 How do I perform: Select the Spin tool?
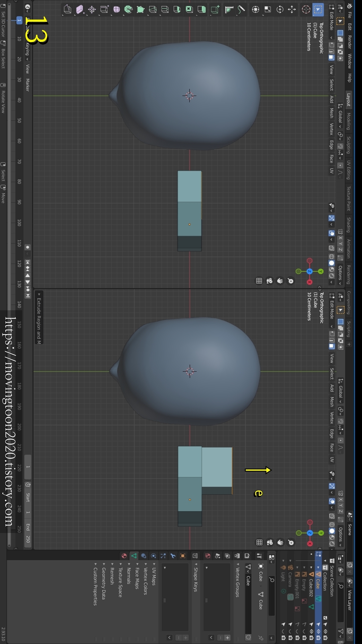[128, 10]
